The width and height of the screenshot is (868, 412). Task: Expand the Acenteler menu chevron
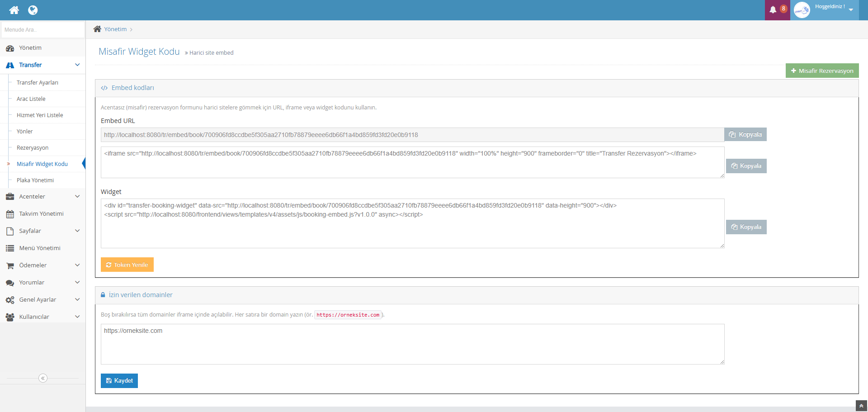pyautogui.click(x=77, y=197)
